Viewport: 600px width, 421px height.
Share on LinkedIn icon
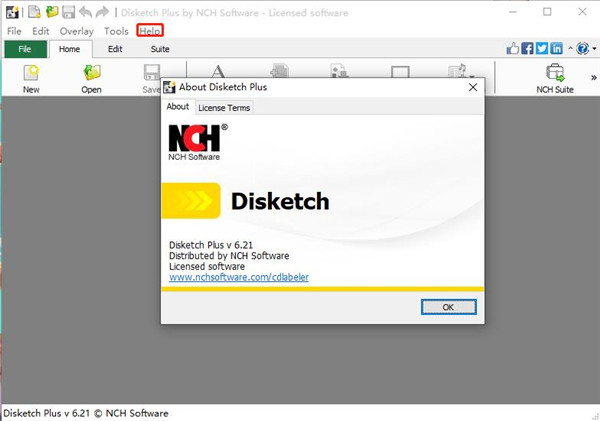pos(556,49)
